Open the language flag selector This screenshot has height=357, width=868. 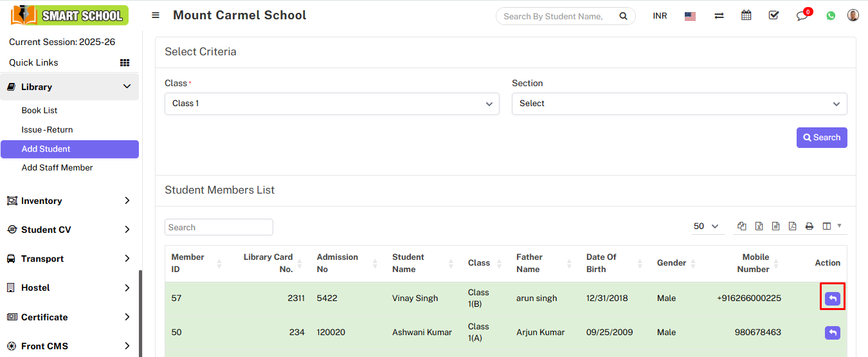point(690,16)
